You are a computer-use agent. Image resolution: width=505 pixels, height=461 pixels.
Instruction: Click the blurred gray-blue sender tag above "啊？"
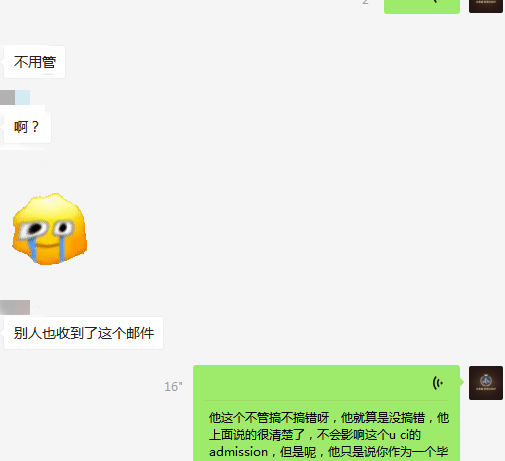(15, 97)
